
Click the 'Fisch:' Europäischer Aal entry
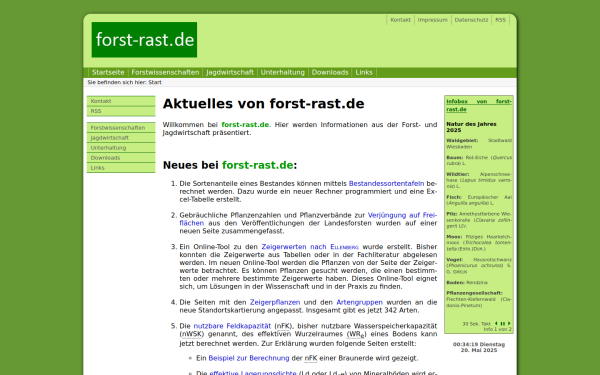tap(479, 200)
